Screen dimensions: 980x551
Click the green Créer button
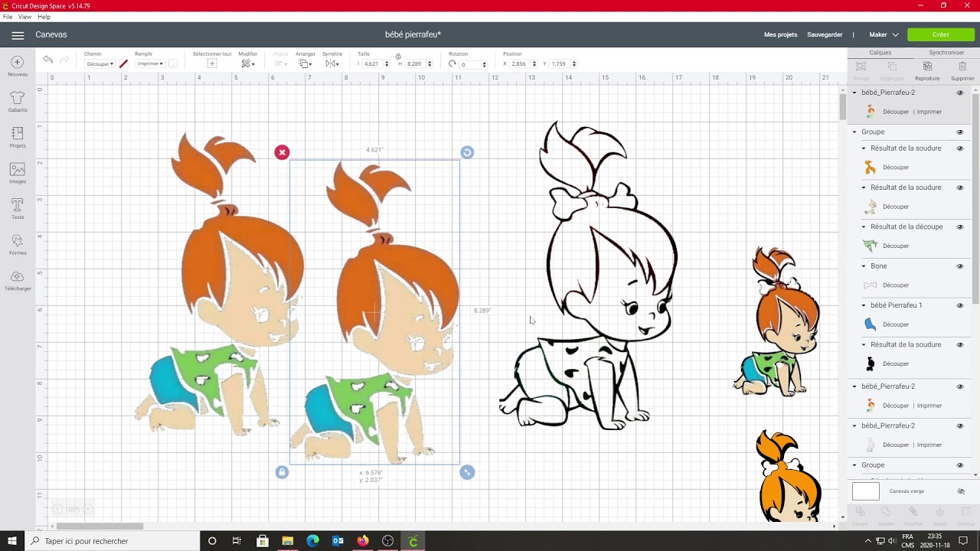(941, 34)
